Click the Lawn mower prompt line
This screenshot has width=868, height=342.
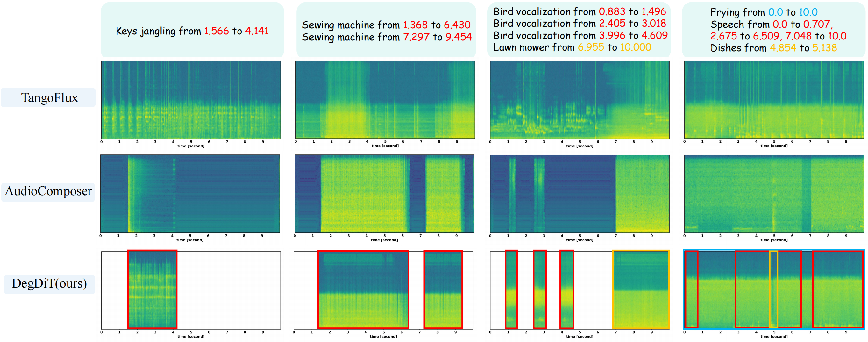(572, 47)
